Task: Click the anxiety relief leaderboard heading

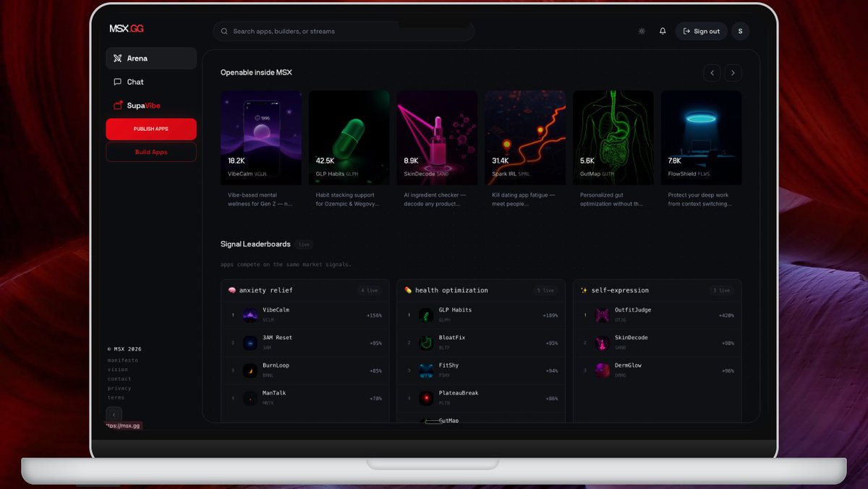Action: pos(265,290)
